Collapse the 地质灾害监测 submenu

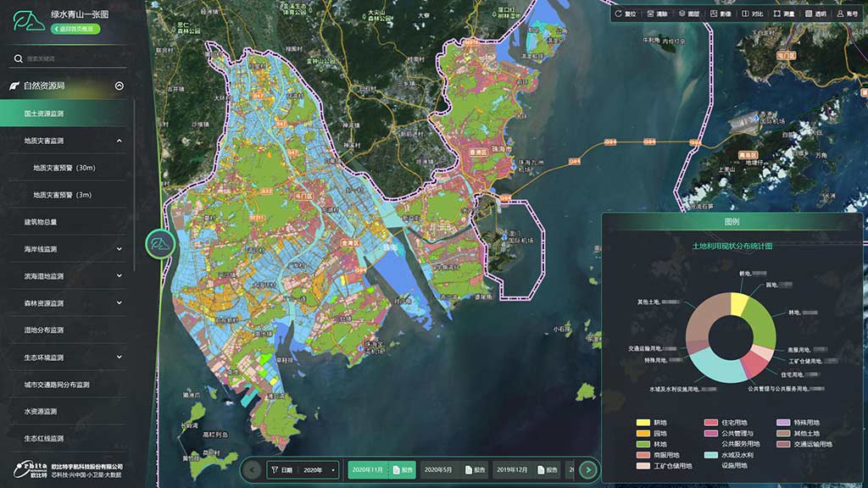point(120,141)
